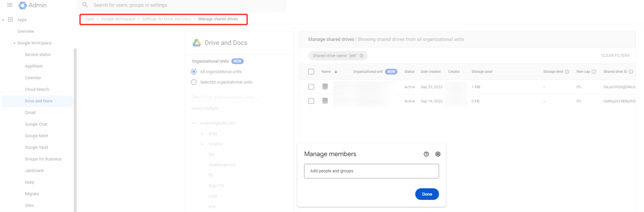Choose Selected organizational units radio button
This screenshot has height=212, width=644.
coord(194,82)
